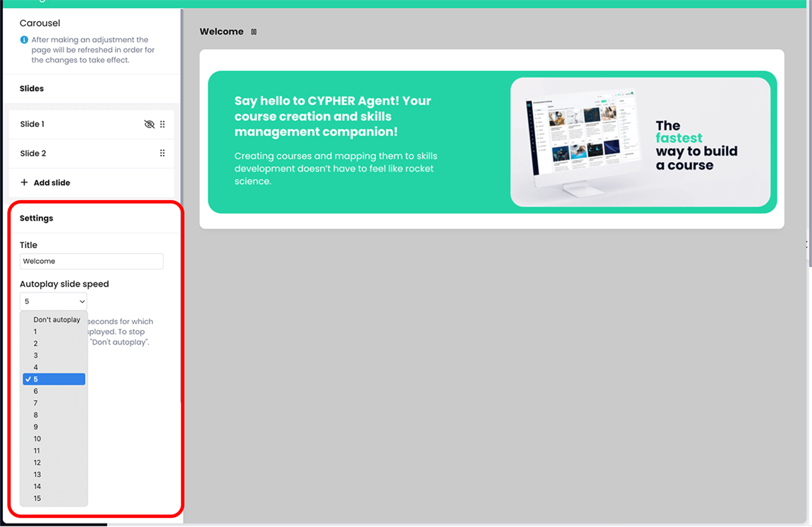Viewport: 812px width, 527px height.
Task: Pause the Welcome carousel autoplay
Action: (254, 32)
